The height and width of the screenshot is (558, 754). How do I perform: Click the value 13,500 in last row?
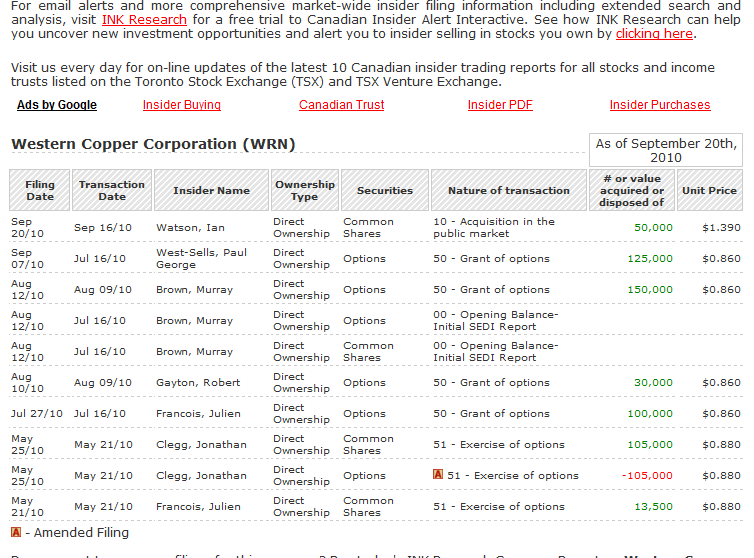coord(653,507)
